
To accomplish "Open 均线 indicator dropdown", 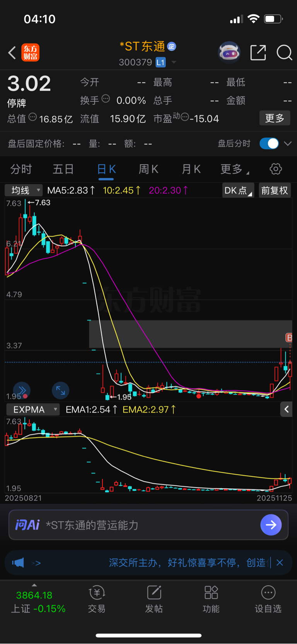I will pyautogui.click(x=24, y=190).
